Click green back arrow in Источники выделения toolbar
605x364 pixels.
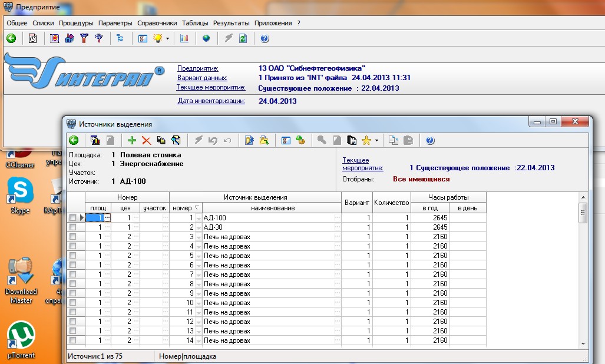pyautogui.click(x=74, y=140)
